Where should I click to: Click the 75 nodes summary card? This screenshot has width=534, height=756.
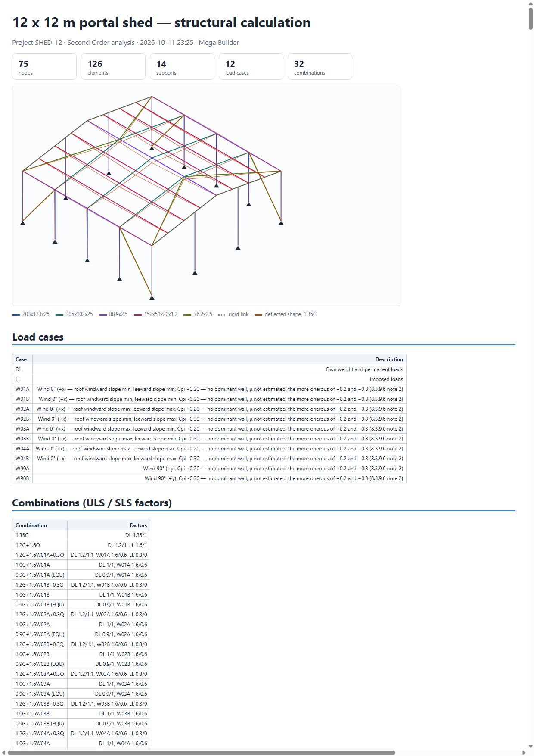tap(44, 67)
